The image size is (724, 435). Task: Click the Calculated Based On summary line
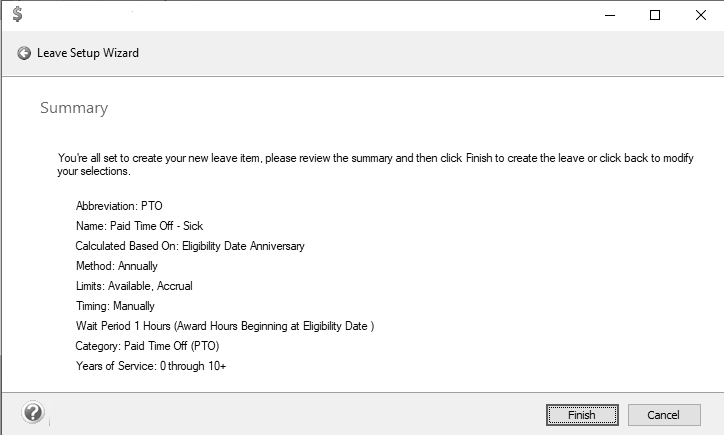point(190,246)
